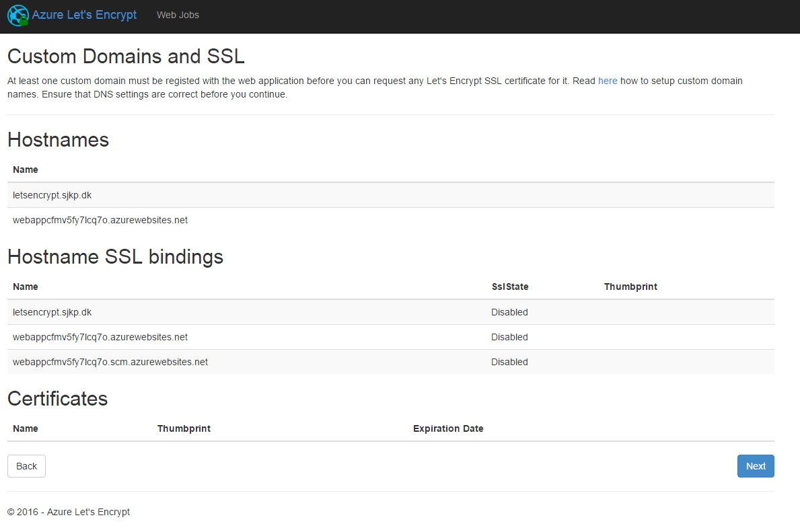Click the Name header in Certificates table
This screenshot has height=532, width=800.
click(x=26, y=428)
